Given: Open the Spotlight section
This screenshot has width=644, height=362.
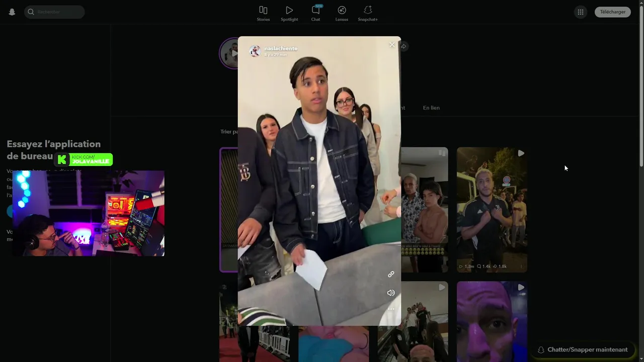Looking at the screenshot, I should [x=289, y=14].
